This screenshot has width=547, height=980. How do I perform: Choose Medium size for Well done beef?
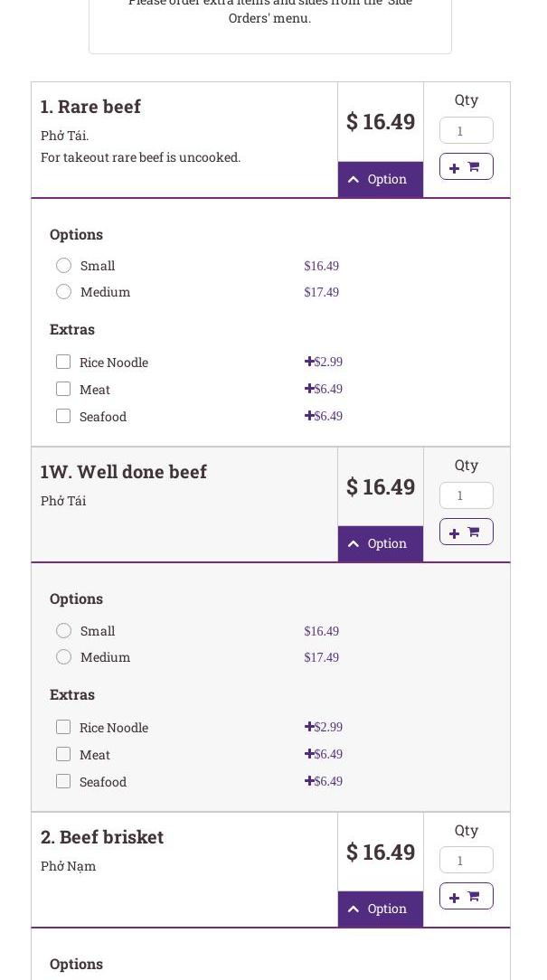pyautogui.click(x=63, y=657)
